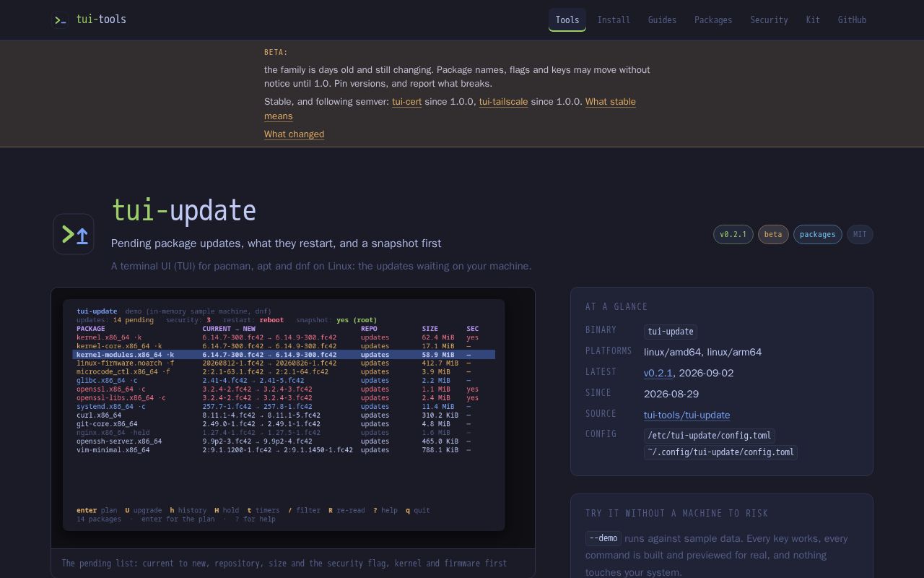Click the 'BETA:' banner label
Image resolution: width=924 pixels, height=578 pixels.
point(276,52)
